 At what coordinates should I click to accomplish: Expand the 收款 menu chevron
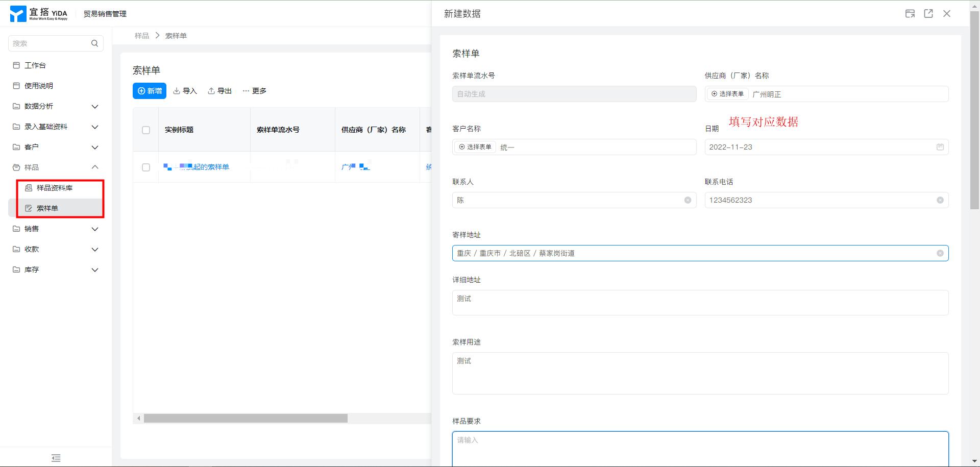point(95,249)
